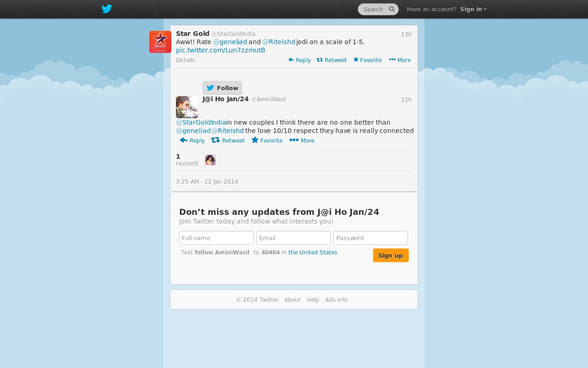Open the 3:25 AM - 22 Jan 2014 timestamp
The height and width of the screenshot is (368, 588).
pos(207,182)
